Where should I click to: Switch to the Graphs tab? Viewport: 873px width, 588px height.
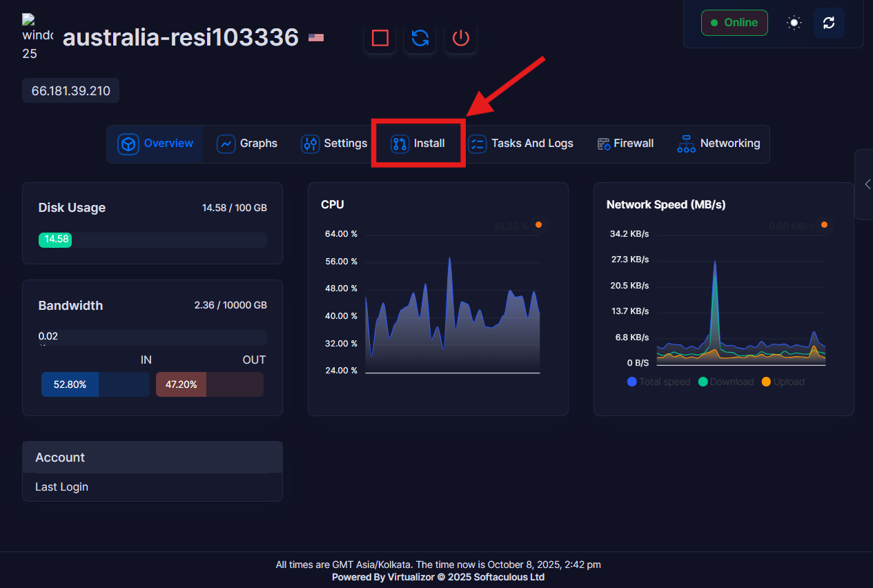pos(247,144)
